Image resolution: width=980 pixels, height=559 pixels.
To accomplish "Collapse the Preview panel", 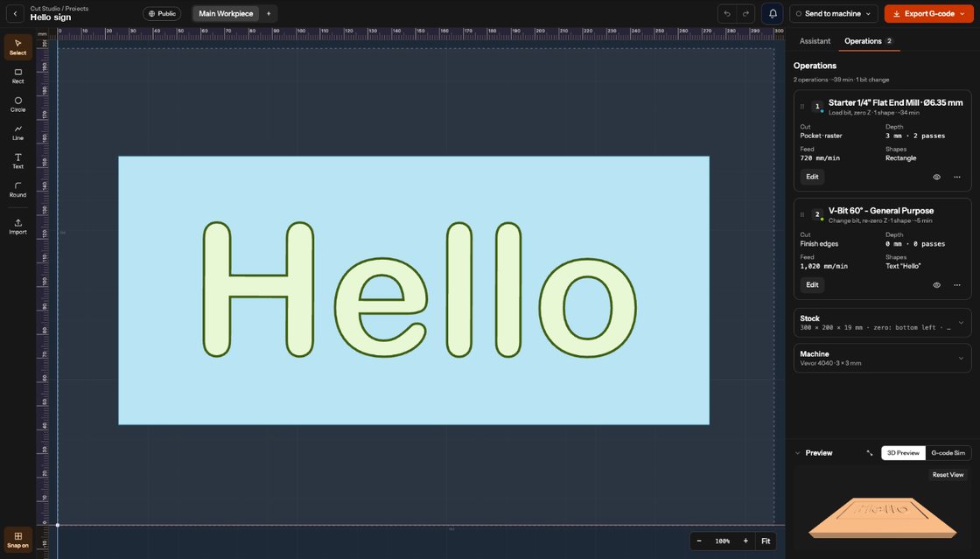I will coord(797,453).
